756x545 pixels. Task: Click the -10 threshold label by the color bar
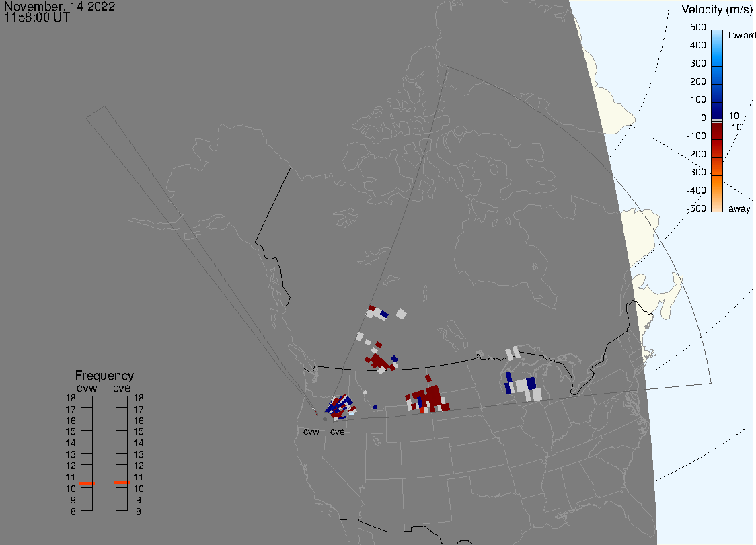pyautogui.click(x=734, y=127)
